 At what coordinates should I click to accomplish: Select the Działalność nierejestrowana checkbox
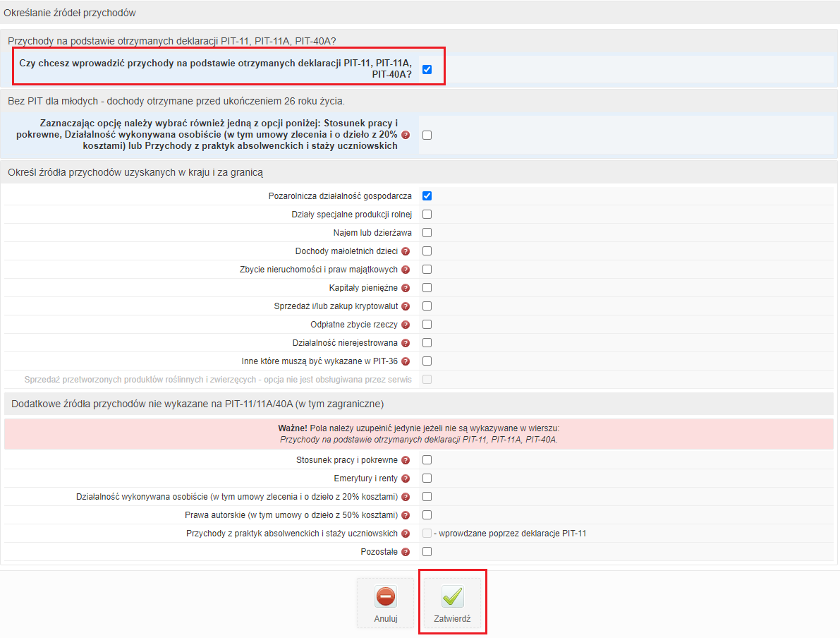[x=427, y=342]
